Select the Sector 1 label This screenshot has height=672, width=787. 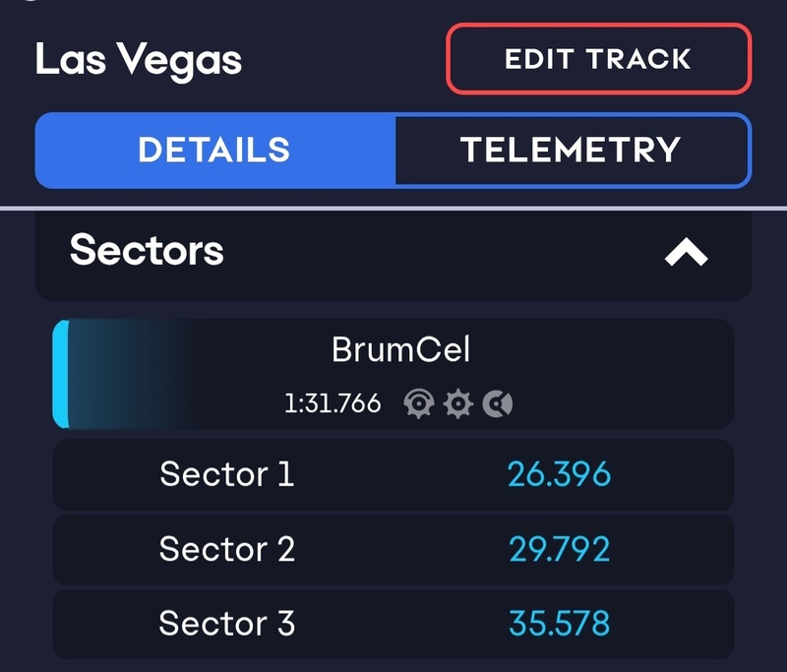[x=226, y=474]
